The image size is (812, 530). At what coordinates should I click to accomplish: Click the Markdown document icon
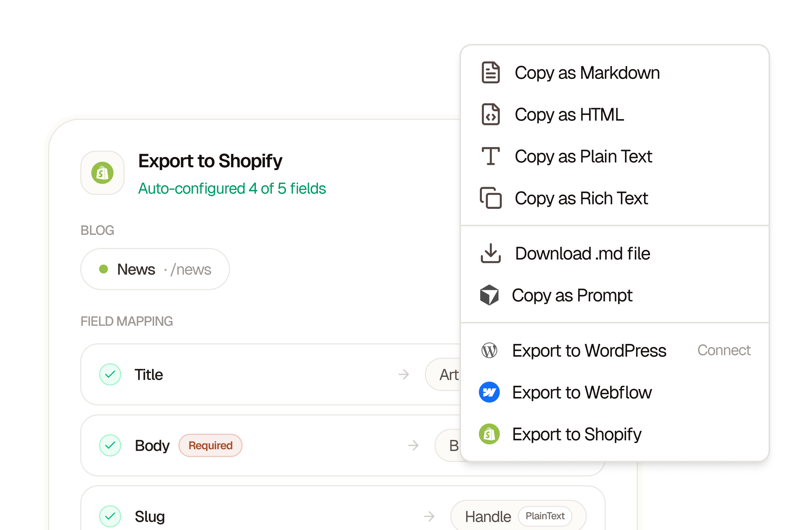491,73
